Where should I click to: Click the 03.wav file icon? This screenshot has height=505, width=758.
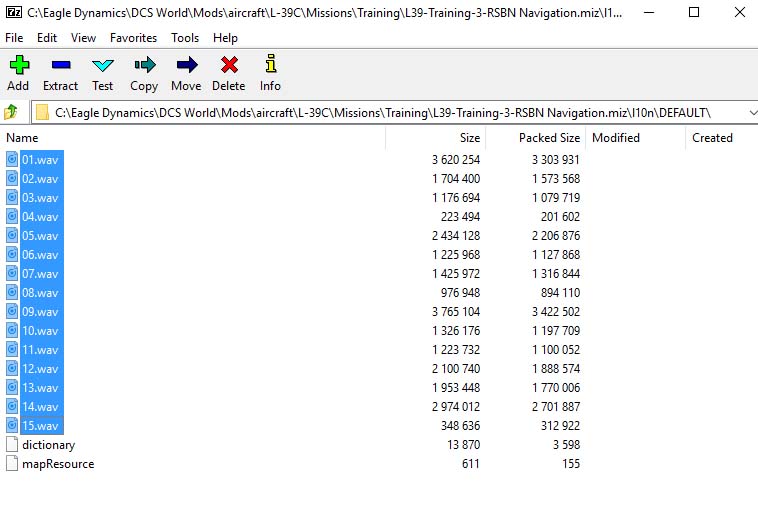click(12, 197)
